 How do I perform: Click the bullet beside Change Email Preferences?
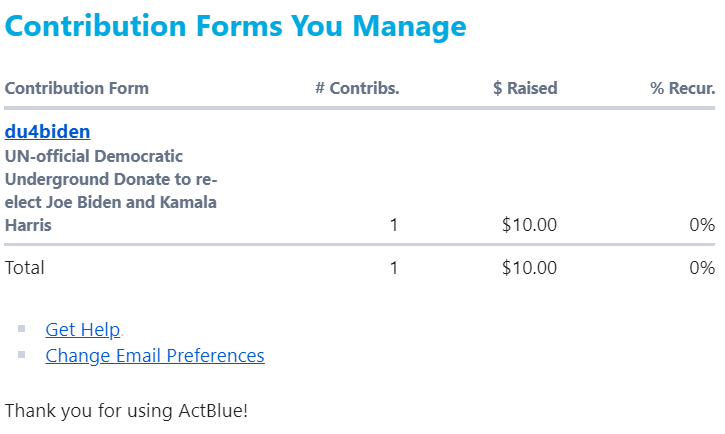coord(22,353)
